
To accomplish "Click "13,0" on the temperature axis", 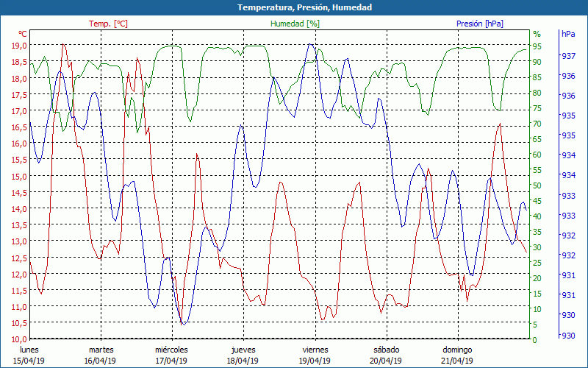I will [19, 241].
